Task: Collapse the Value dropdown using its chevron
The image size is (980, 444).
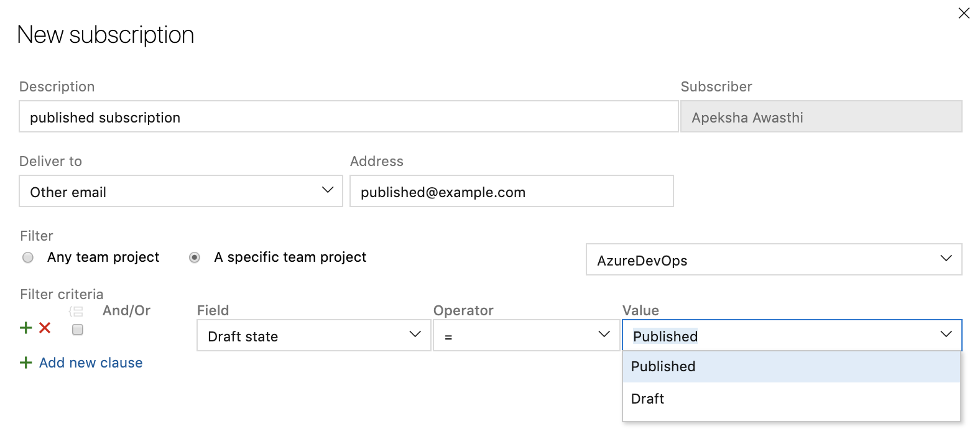Action: point(946,335)
